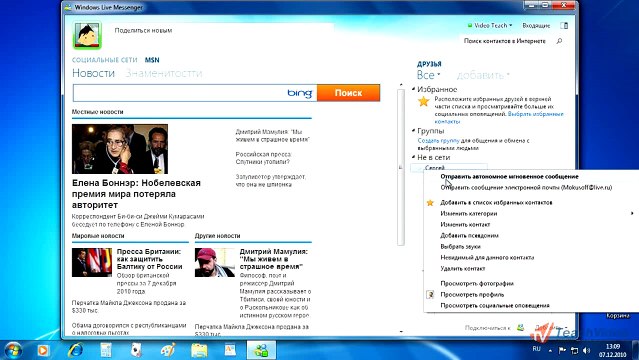Switch to СОЦИАЛЬНЫЕ СЕТИ tab
Viewport: 639px width, 360px height.
(104, 60)
